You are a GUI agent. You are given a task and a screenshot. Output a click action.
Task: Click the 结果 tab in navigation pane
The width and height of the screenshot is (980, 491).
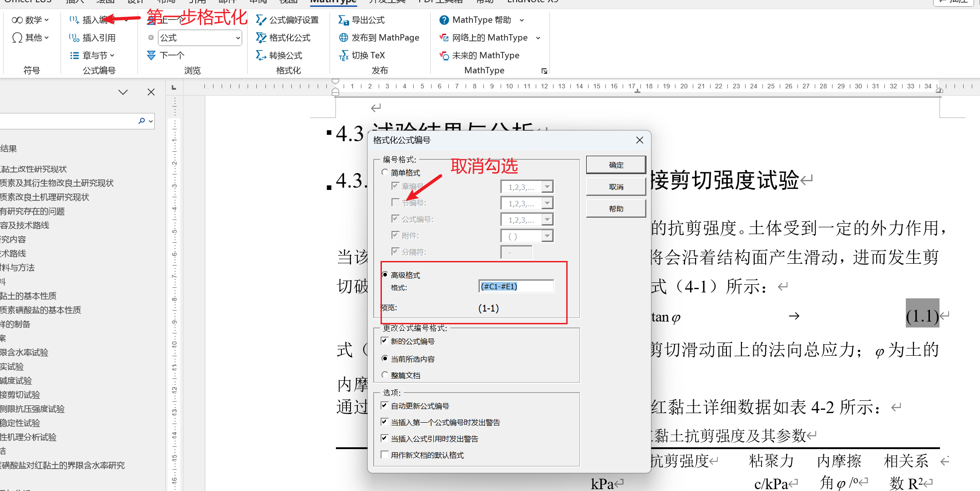(x=9, y=148)
